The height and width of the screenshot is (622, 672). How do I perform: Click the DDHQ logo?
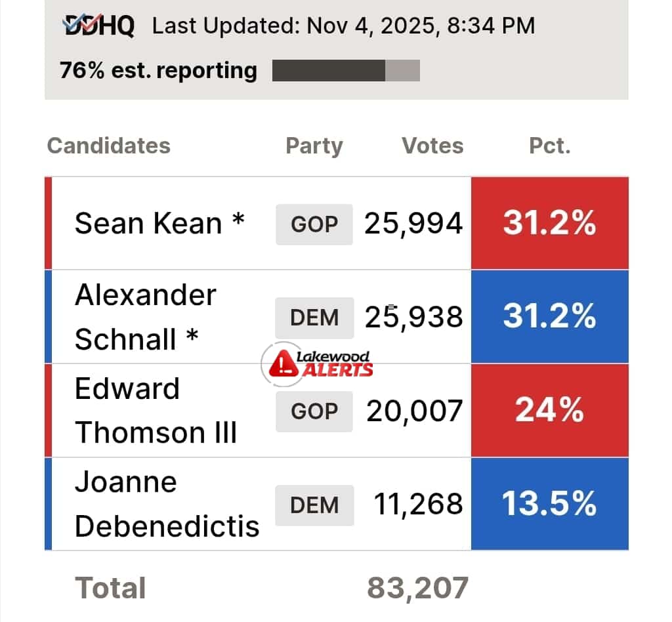coord(98,26)
